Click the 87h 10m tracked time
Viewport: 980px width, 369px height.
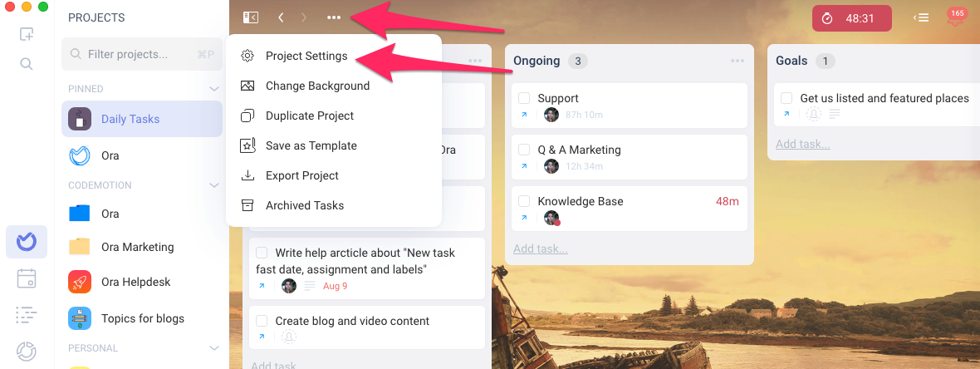[x=585, y=115]
